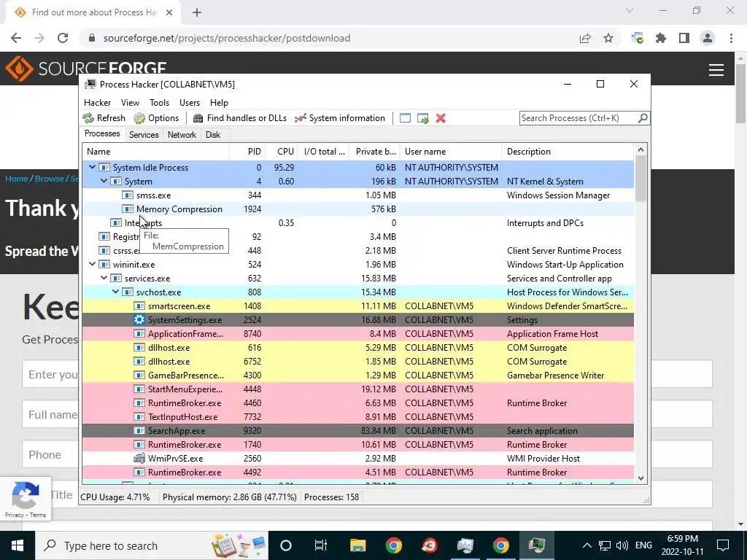Click the Browse breadcrumb link on SourceForge

click(49, 179)
